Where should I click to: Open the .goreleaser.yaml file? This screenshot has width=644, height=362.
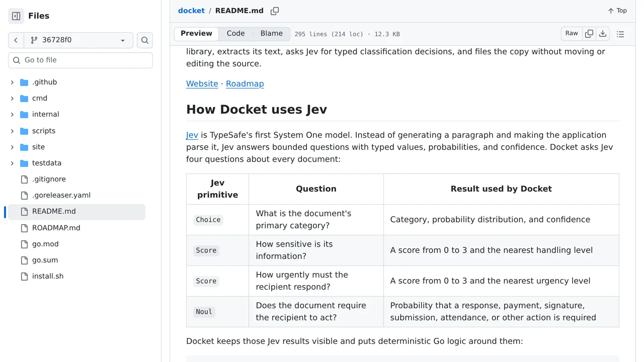61,195
